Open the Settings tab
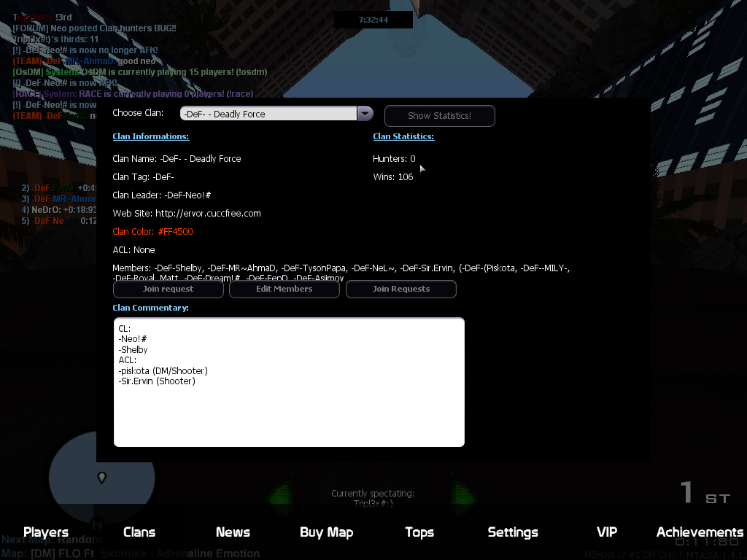747x560 pixels. pyautogui.click(x=513, y=532)
